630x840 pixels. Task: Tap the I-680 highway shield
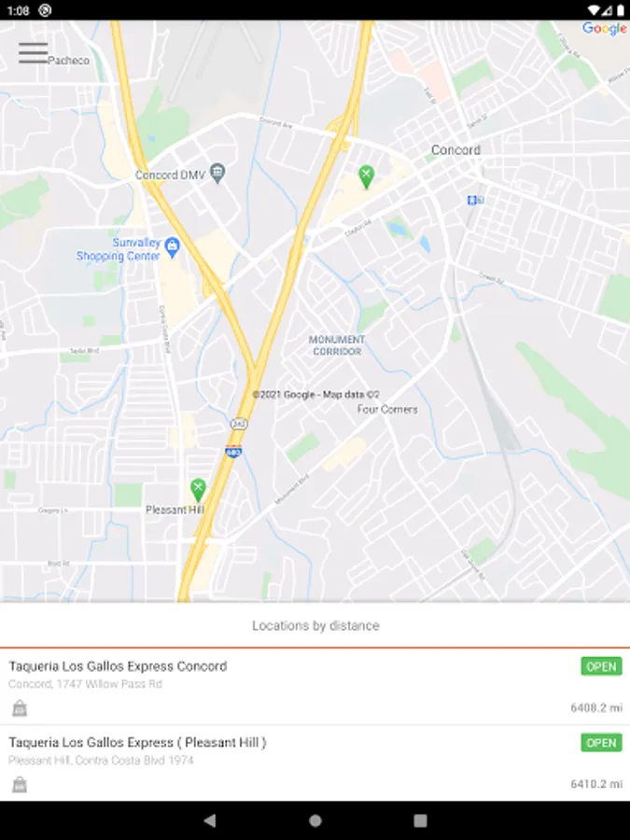click(233, 452)
